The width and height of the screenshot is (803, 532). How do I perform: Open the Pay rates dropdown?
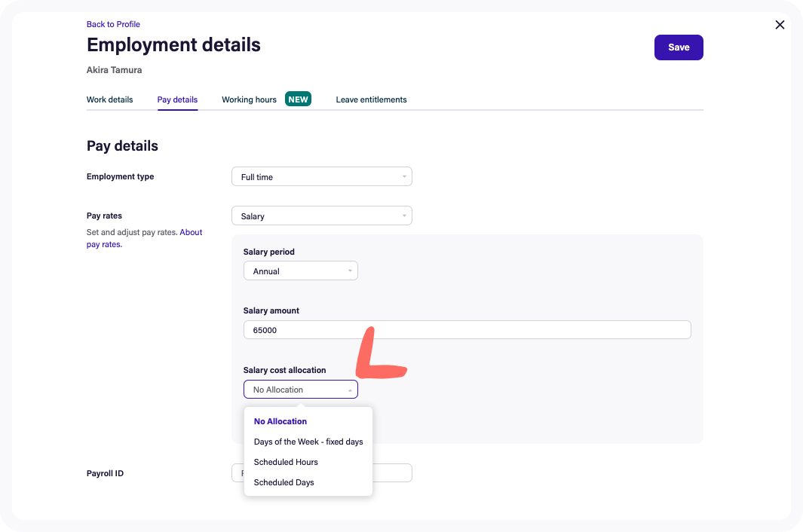pos(321,216)
